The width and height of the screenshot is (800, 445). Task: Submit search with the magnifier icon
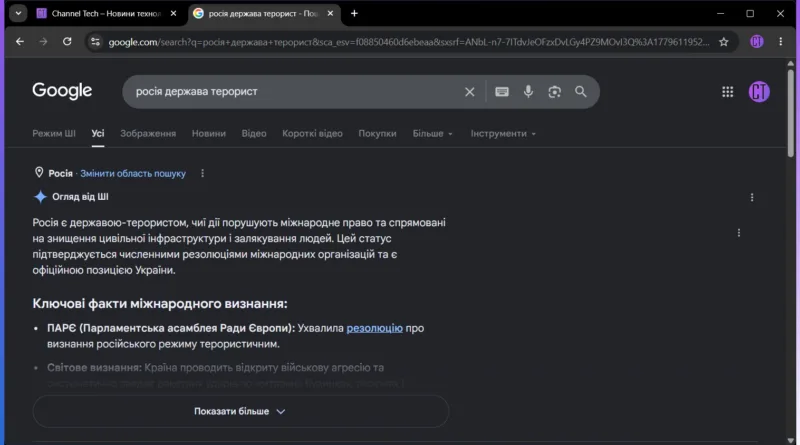[x=581, y=92]
